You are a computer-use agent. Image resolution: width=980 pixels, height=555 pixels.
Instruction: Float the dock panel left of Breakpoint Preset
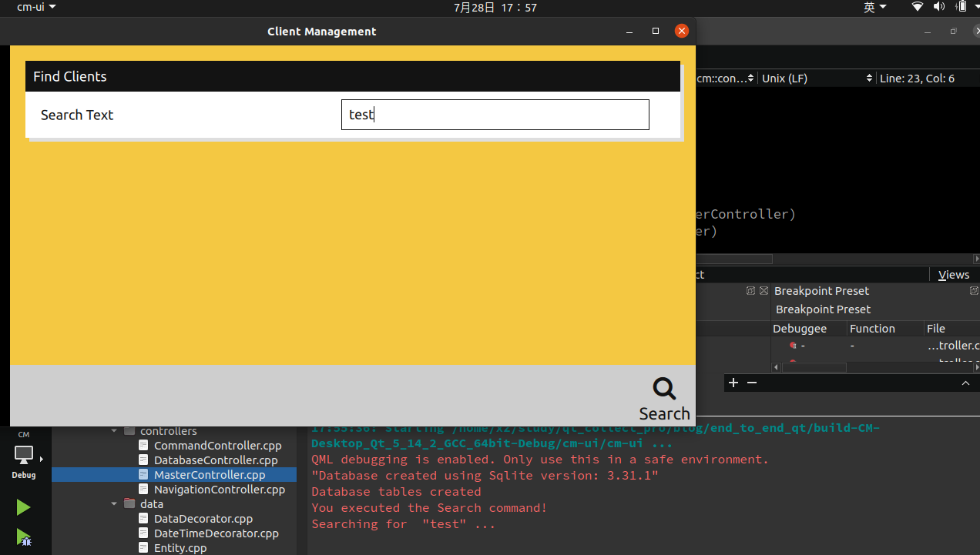pos(750,291)
